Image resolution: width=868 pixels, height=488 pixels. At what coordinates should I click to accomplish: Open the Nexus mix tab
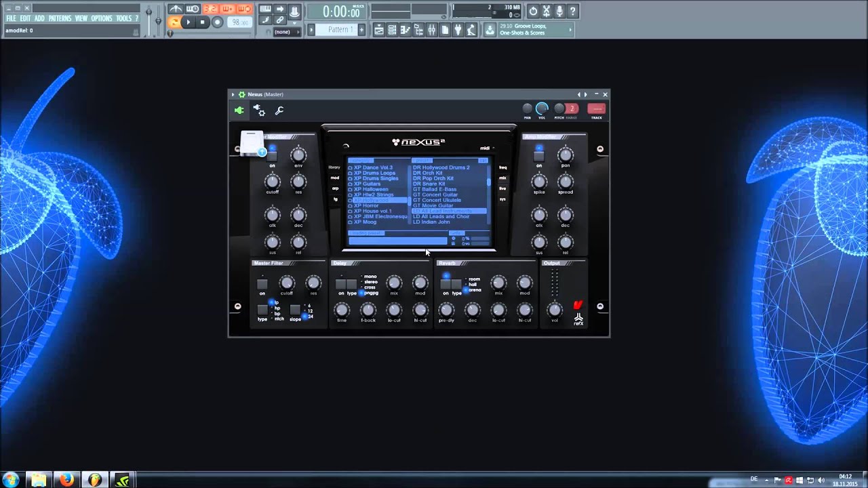(x=503, y=178)
